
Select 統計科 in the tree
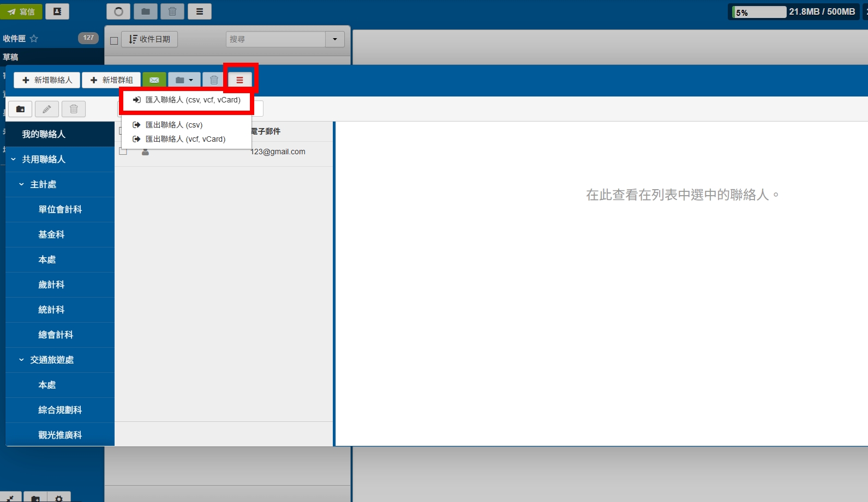(60, 310)
